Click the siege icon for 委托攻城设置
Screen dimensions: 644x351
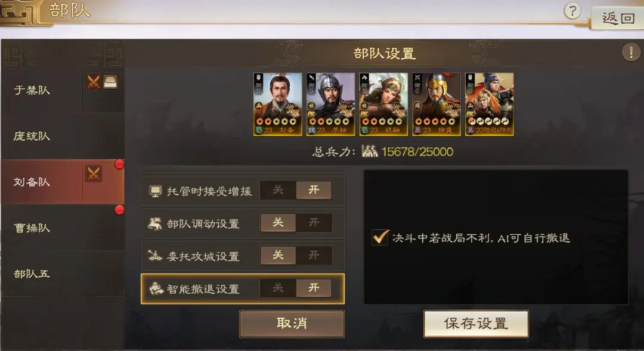pyautogui.click(x=155, y=256)
